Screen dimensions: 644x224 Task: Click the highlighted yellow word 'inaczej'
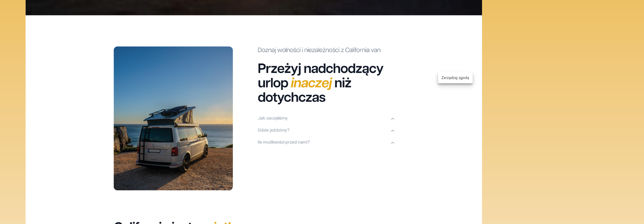click(311, 83)
